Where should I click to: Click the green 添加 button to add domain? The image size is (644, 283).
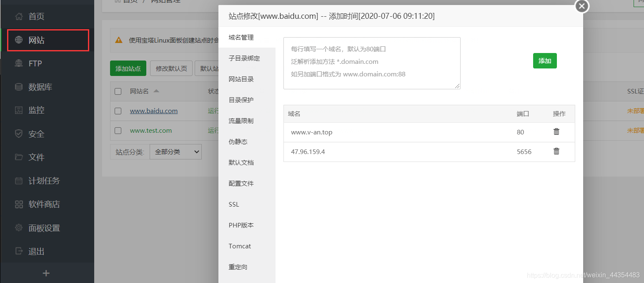click(545, 61)
